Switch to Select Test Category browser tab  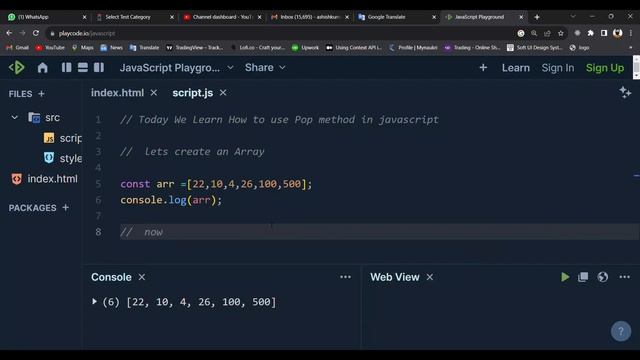tap(135, 17)
